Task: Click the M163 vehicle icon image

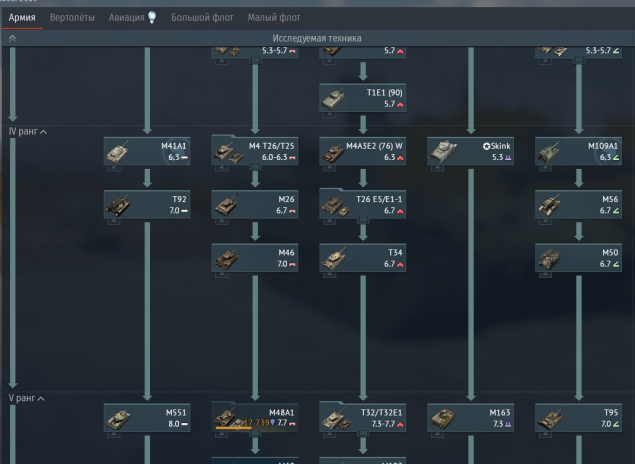Action: [442, 419]
